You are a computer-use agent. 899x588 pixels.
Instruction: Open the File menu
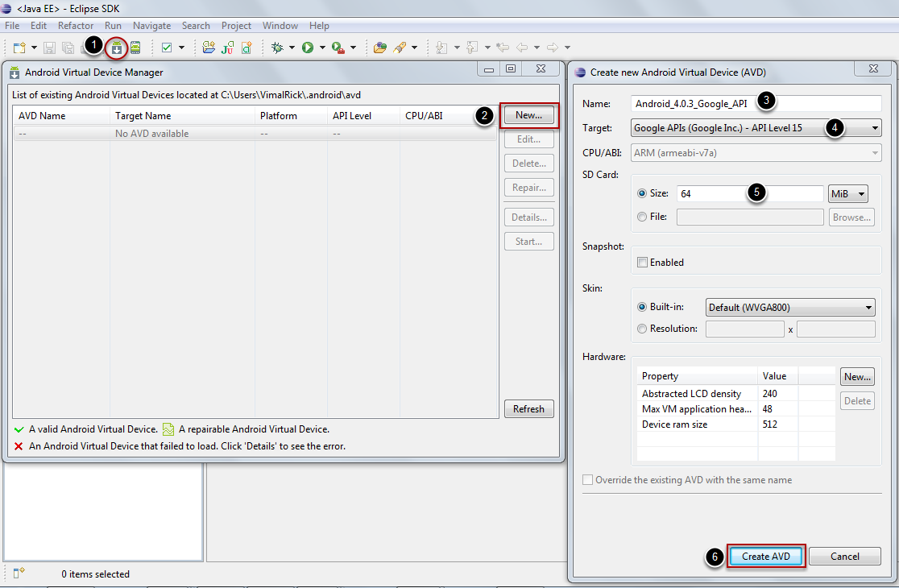click(x=12, y=26)
